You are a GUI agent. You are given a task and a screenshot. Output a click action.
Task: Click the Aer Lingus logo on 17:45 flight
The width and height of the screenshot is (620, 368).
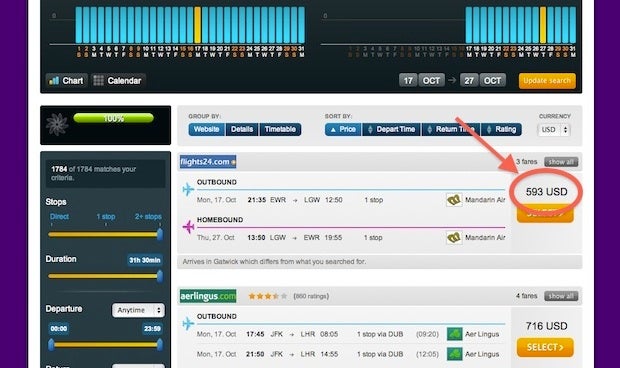coord(454,334)
